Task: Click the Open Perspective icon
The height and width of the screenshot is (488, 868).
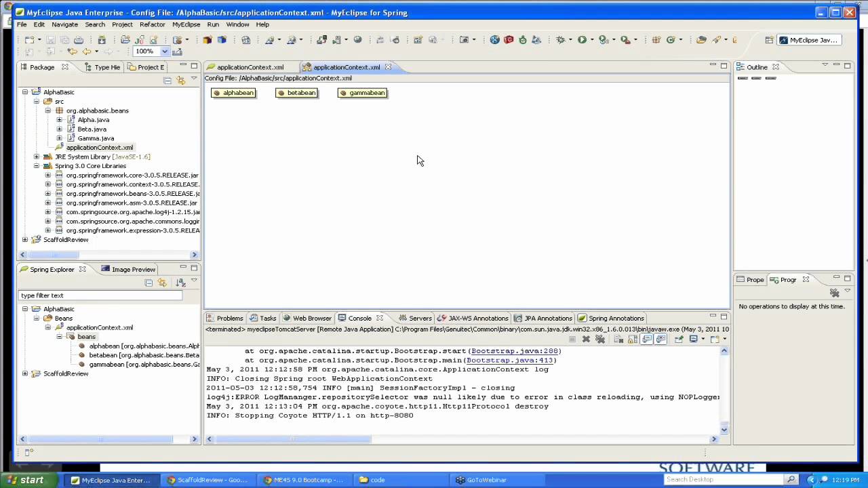Action: point(769,40)
